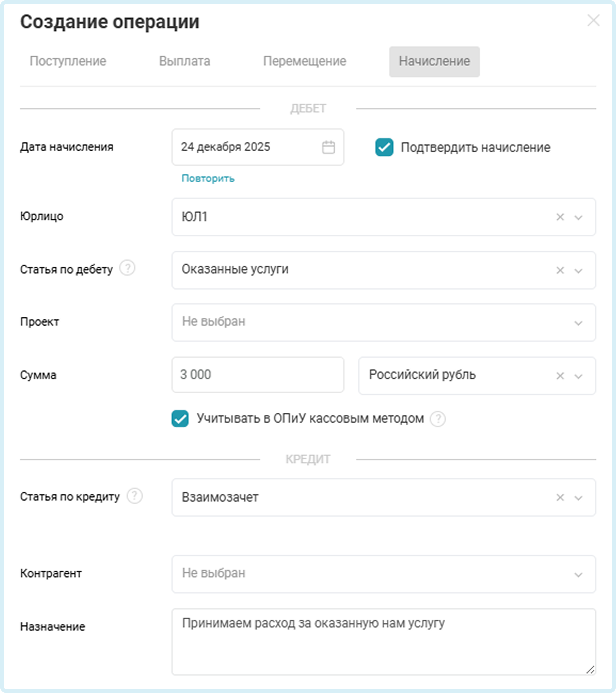Switch to the Выплата tab
The width and height of the screenshot is (616, 693).
pyautogui.click(x=185, y=61)
